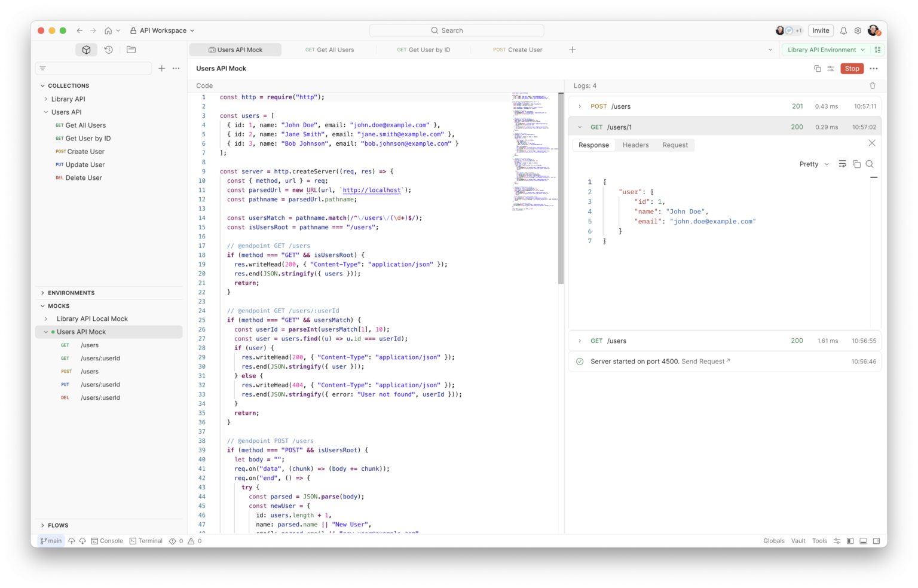Open the files folder icon in sidebar
Viewport: 918px width, 588px height.
pos(131,50)
